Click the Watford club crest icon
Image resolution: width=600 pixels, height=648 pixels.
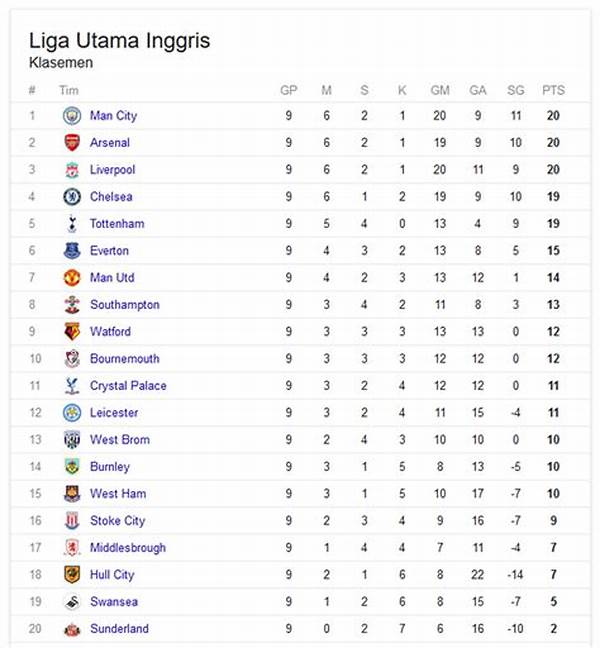tap(71, 332)
